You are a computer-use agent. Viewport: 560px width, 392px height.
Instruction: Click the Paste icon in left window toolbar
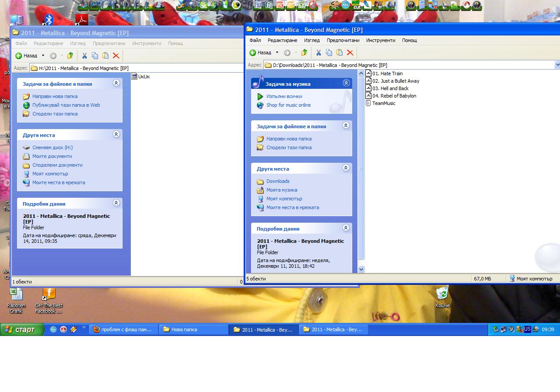[x=105, y=56]
